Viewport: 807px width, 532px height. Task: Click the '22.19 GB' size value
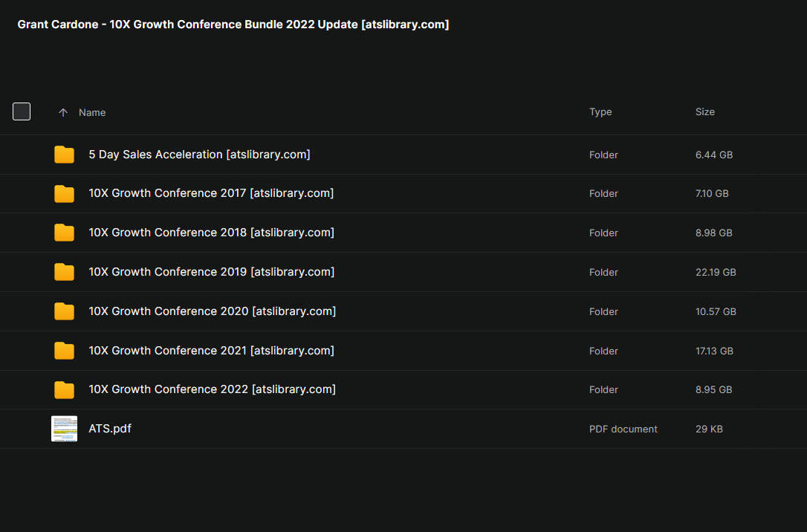716,272
